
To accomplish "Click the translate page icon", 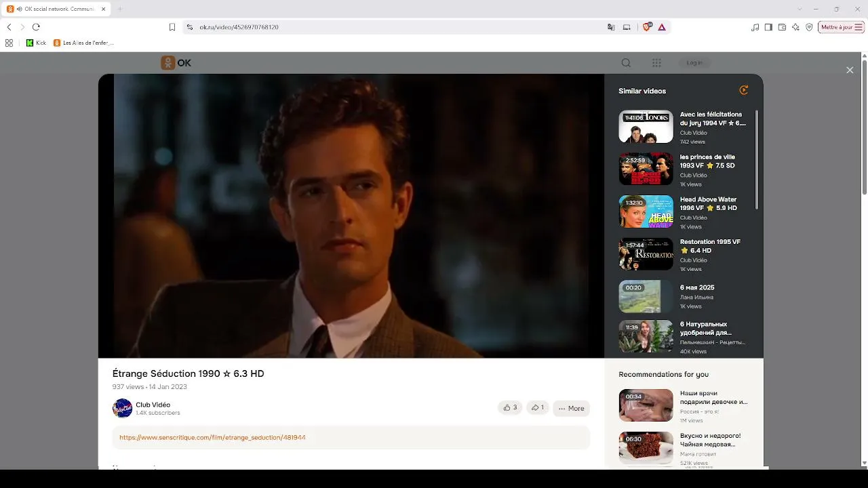I will [611, 27].
